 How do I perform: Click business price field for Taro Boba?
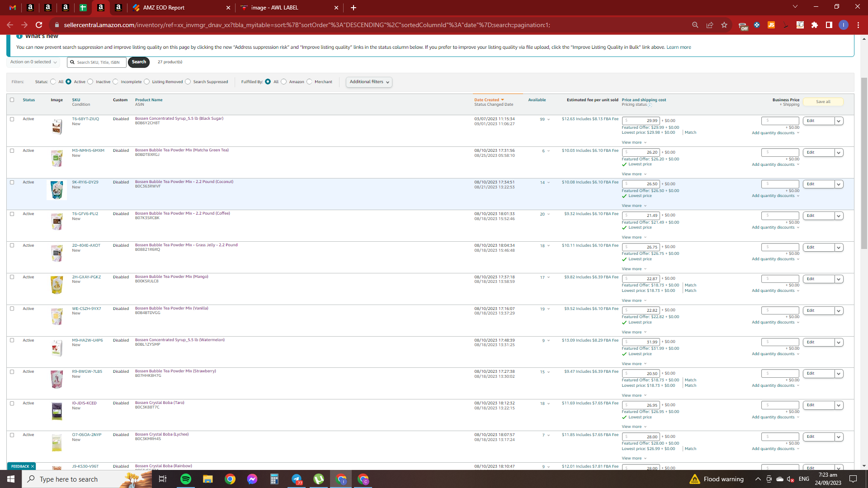pyautogui.click(x=780, y=405)
